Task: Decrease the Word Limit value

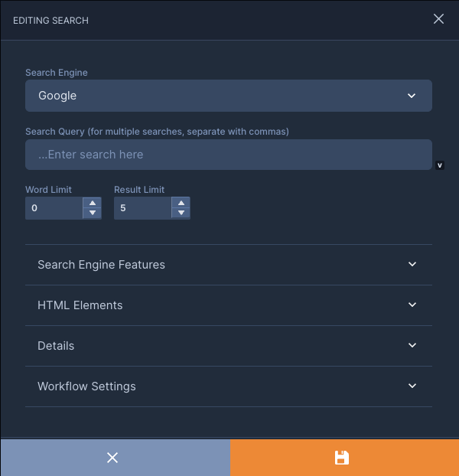Action: [x=93, y=213]
